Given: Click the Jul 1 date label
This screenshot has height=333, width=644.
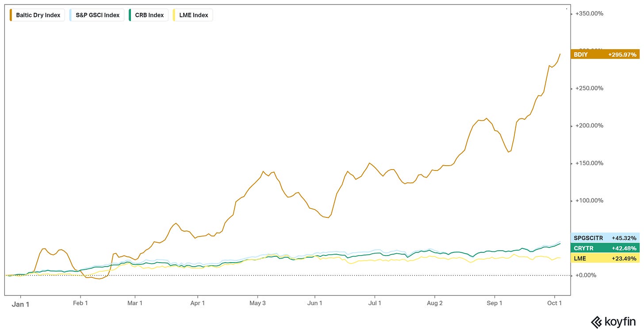Looking at the screenshot, I should click(x=375, y=303).
